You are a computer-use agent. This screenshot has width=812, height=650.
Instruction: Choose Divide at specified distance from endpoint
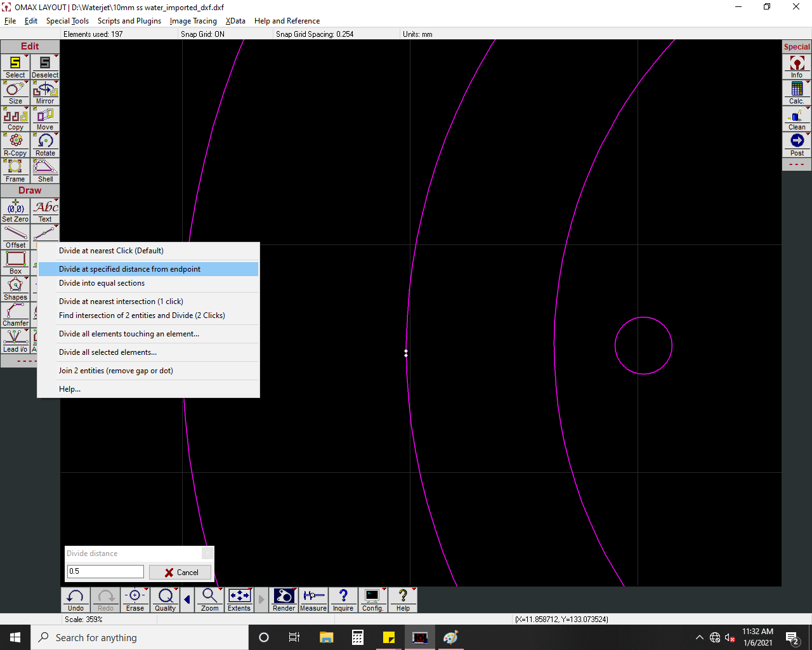click(148, 269)
